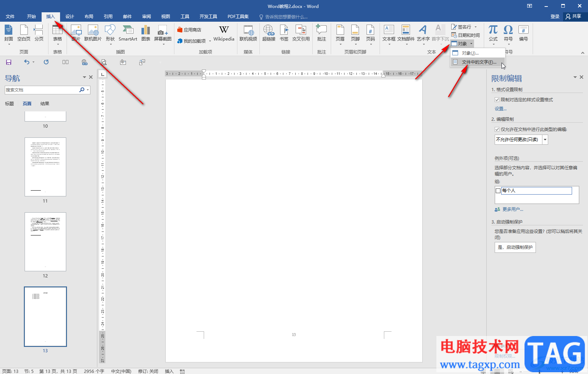Check the 每个人 exception checkbox
Image resolution: width=588 pixels, height=374 pixels.
(x=498, y=191)
